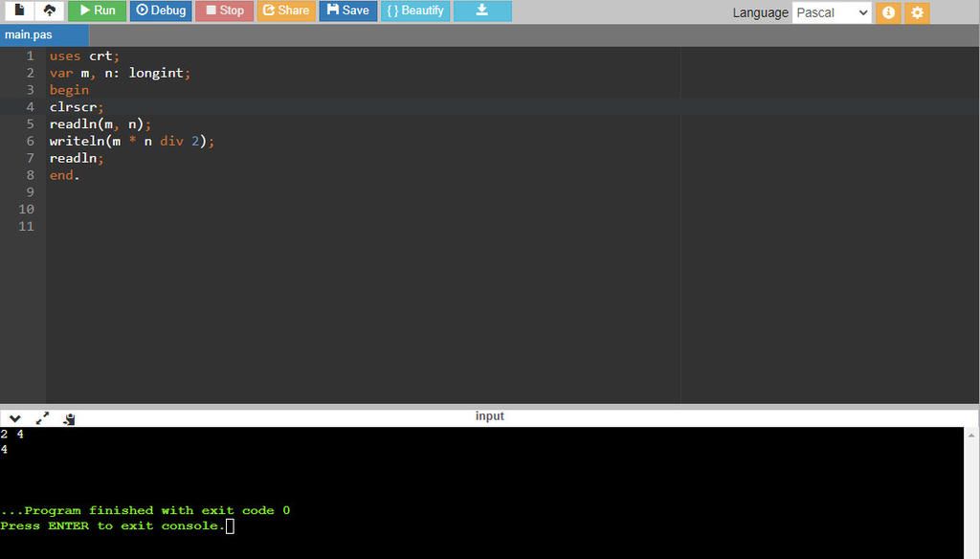Share the code

coord(286,11)
